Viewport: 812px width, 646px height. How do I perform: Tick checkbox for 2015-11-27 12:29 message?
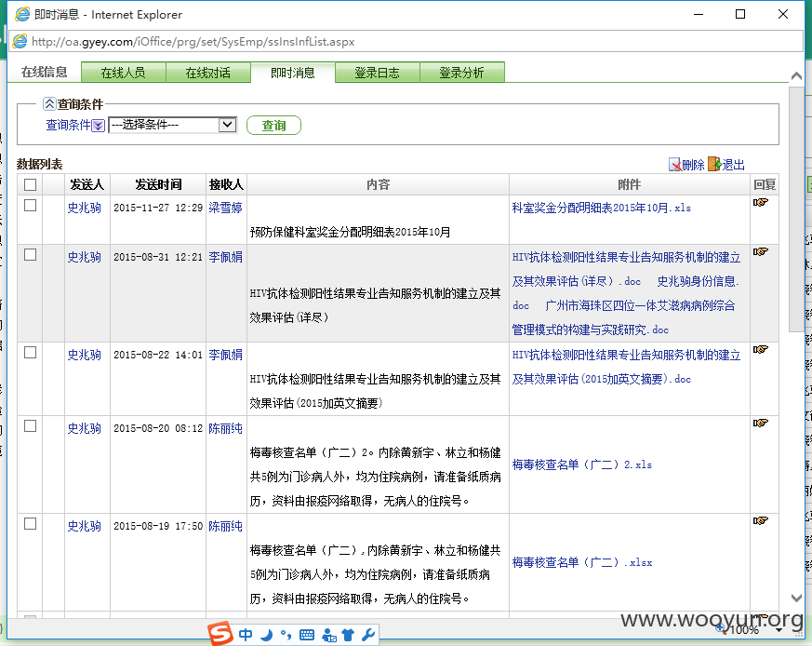pos(30,206)
